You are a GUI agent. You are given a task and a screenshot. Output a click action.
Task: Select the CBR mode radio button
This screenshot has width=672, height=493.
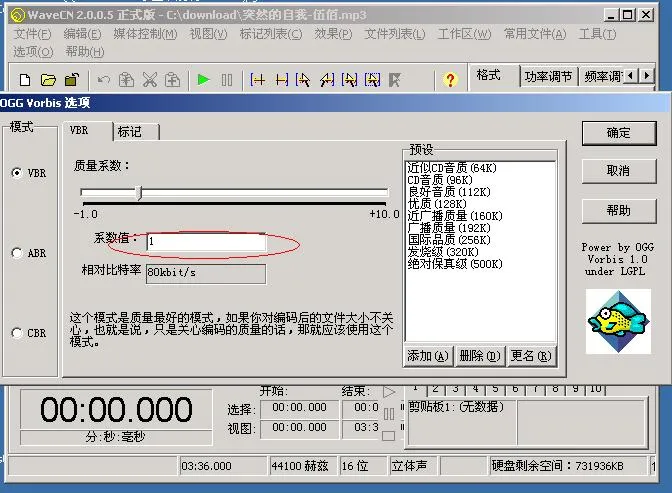tap(17, 333)
